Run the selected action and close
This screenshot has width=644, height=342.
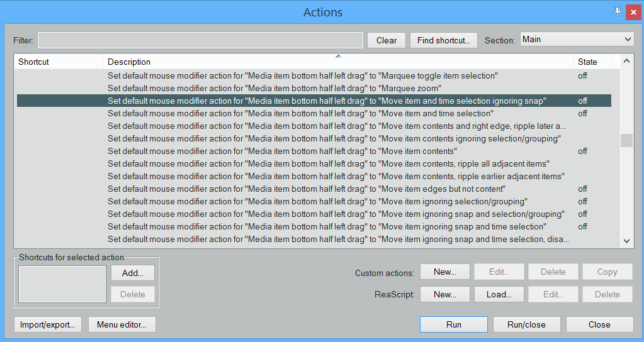(x=526, y=324)
